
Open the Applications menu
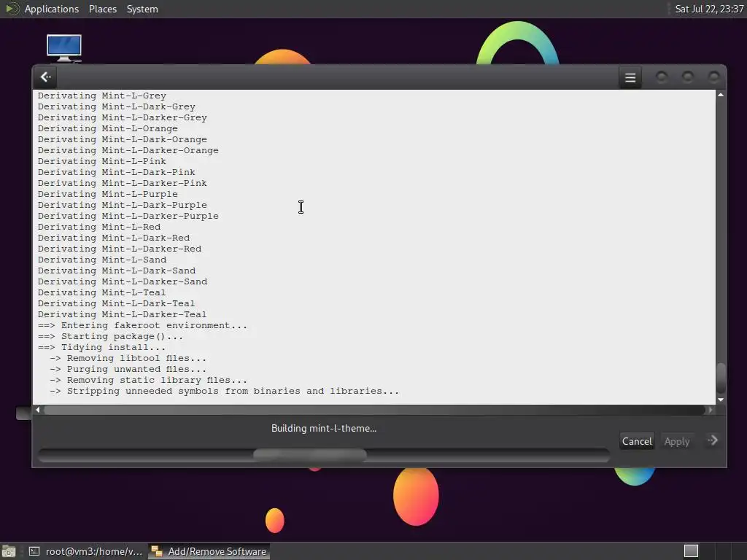point(52,9)
